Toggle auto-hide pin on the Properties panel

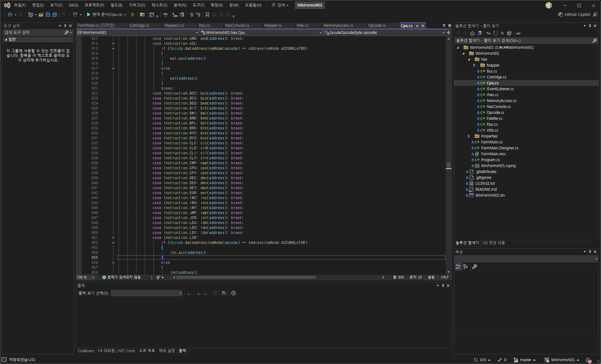click(x=590, y=252)
